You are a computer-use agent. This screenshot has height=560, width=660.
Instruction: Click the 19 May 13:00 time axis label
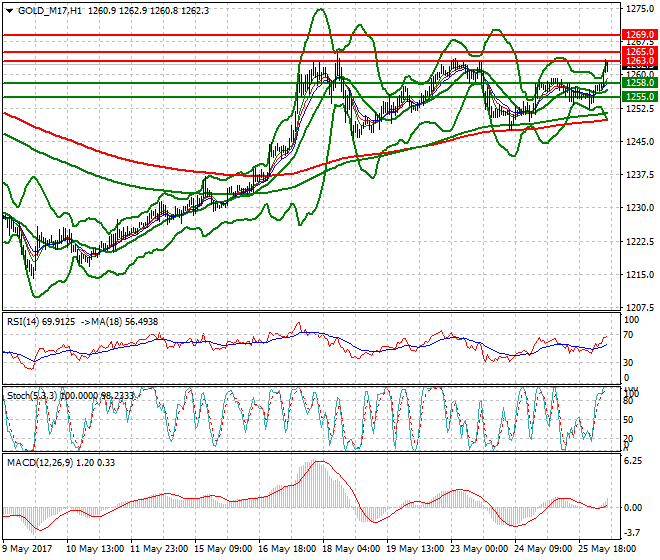[415, 549]
